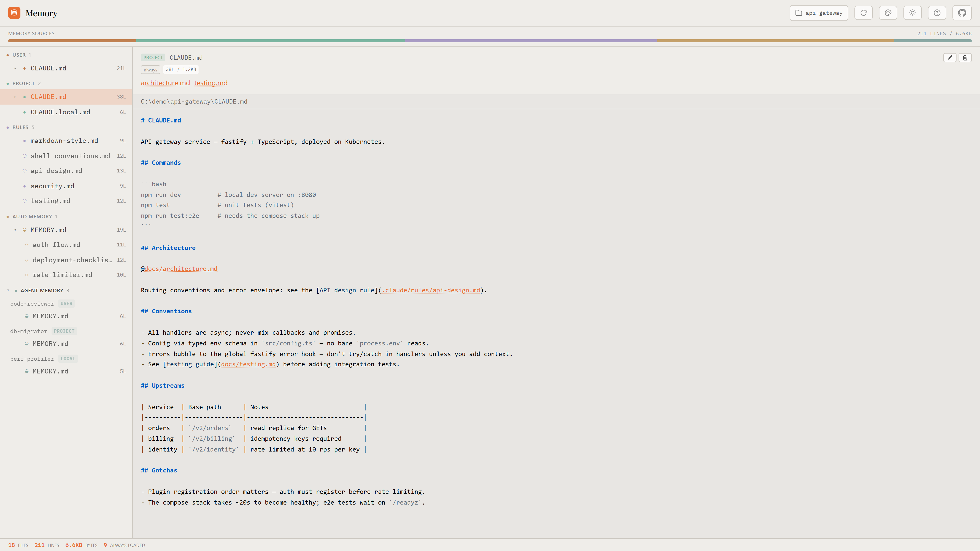The width and height of the screenshot is (980, 551).
Task: Open the security.md rule
Action: point(66,186)
